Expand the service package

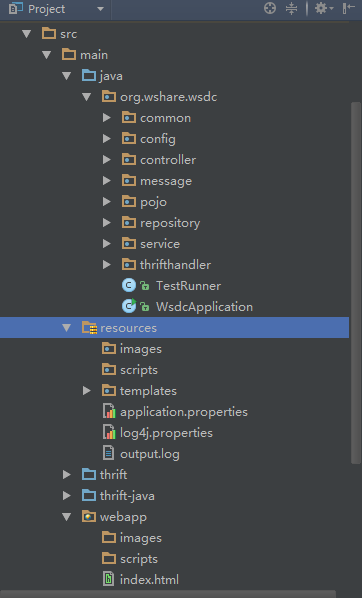107,244
